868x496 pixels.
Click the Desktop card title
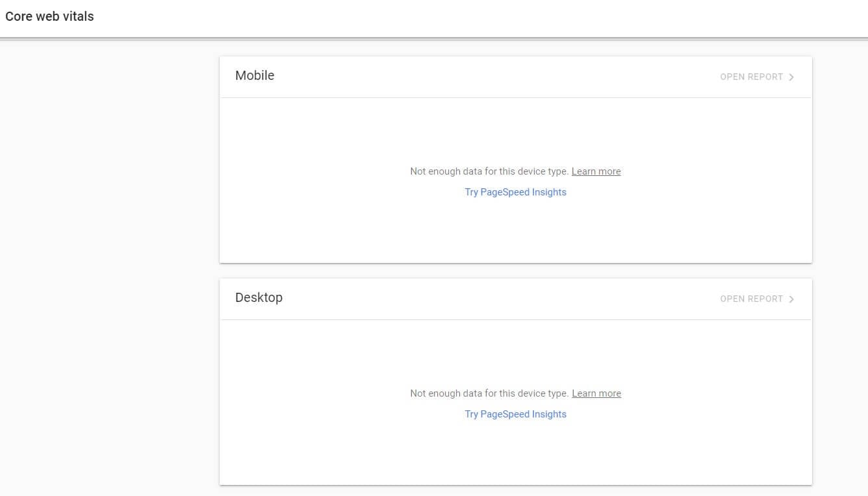(x=259, y=297)
